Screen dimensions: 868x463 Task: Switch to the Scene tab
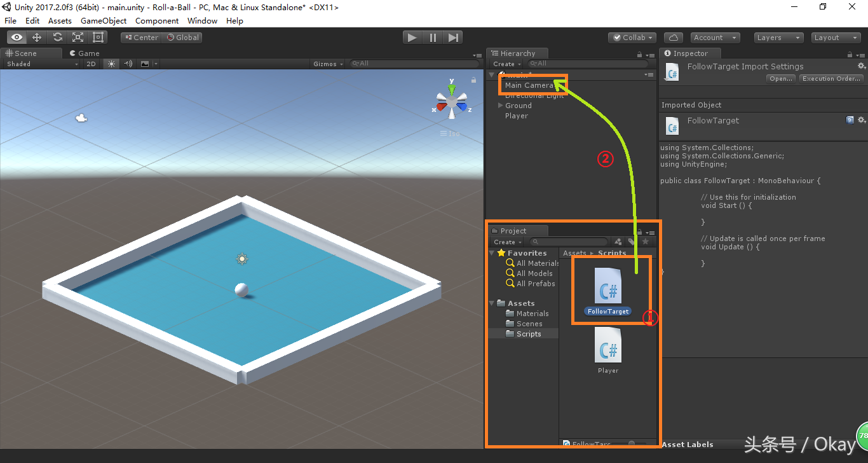pos(31,53)
